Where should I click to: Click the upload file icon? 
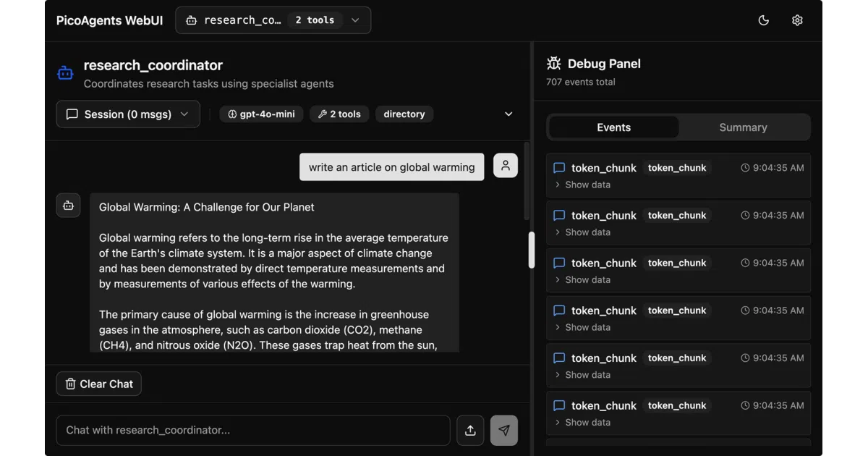pos(470,430)
